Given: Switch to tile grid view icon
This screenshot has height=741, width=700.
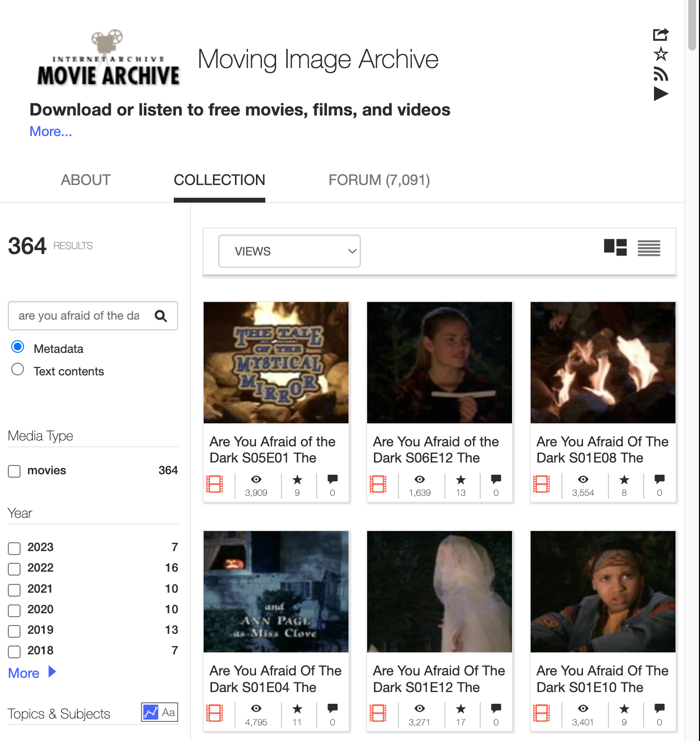Looking at the screenshot, I should pyautogui.click(x=615, y=247).
